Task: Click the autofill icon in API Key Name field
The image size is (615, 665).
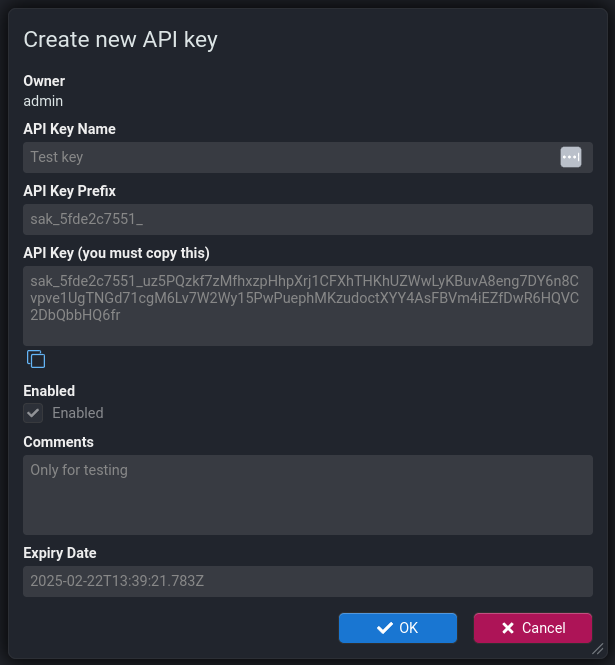Action: 570,157
